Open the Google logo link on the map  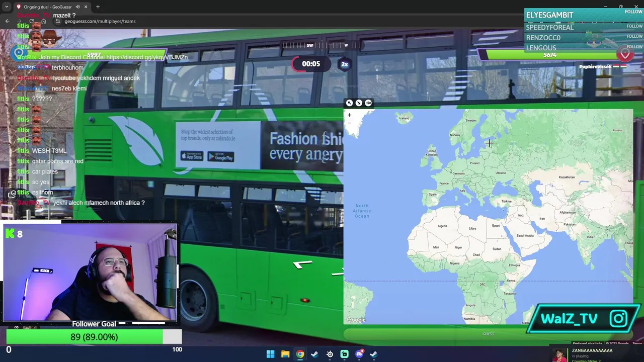pos(356,320)
